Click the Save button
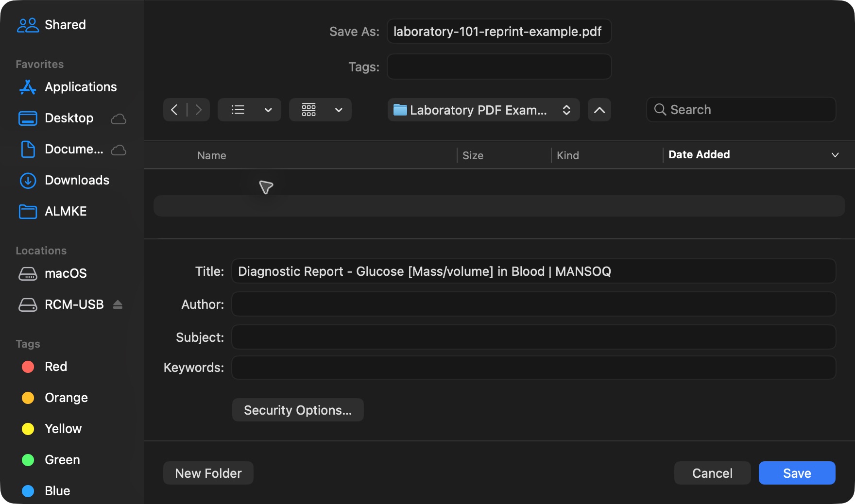 click(797, 473)
